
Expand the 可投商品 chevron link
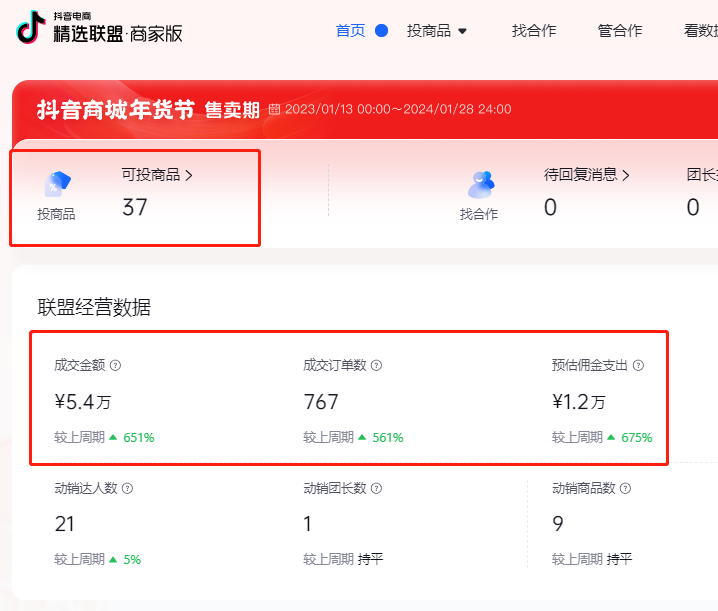tap(189, 175)
